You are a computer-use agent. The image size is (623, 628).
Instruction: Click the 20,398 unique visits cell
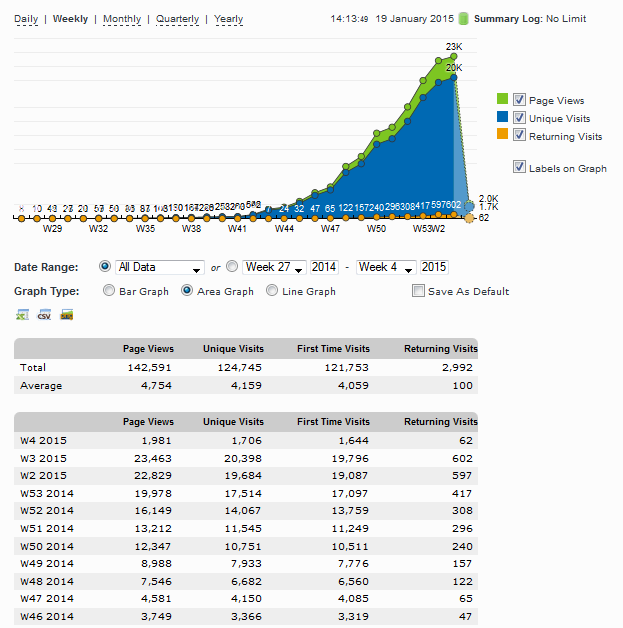[243, 458]
